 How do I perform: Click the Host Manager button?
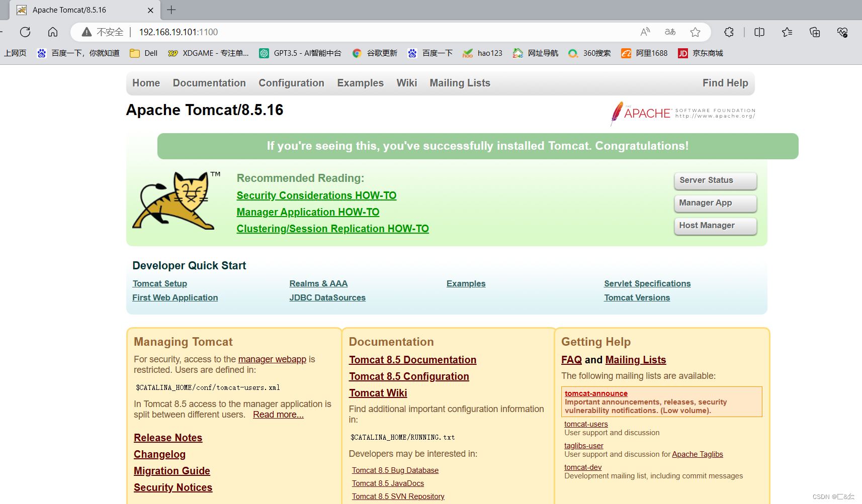[x=715, y=226]
